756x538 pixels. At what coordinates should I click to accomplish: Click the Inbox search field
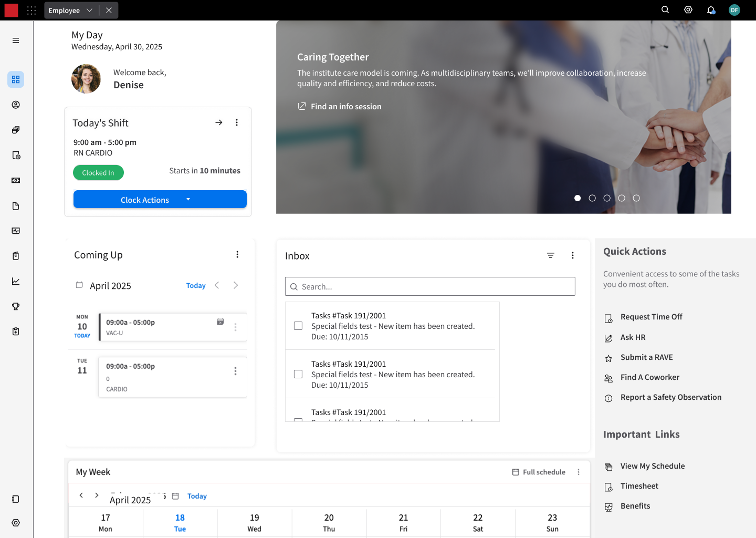tap(430, 286)
